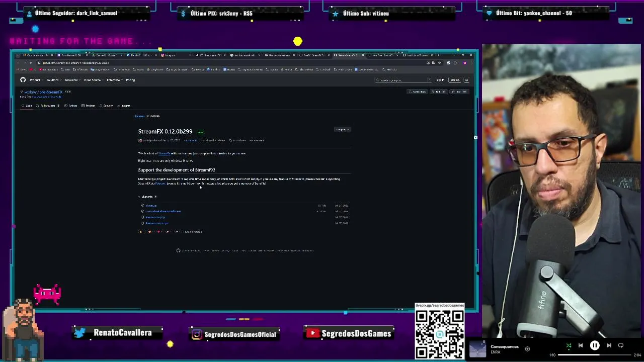Image resolution: width=644 pixels, height=362 pixels.
Task: Skip to the next track
Action: click(x=609, y=346)
